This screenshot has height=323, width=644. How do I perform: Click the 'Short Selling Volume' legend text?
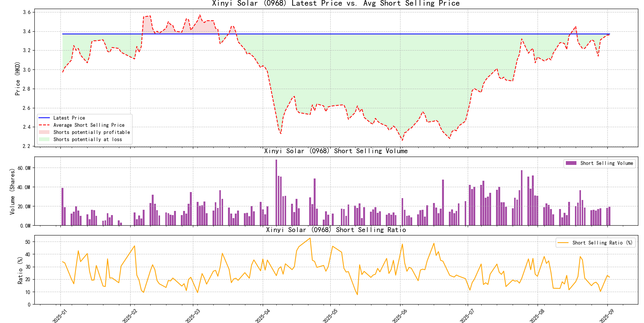pos(606,163)
